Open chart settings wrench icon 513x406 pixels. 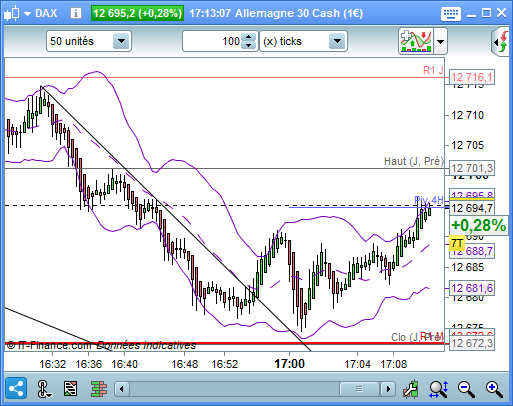[x=411, y=389]
